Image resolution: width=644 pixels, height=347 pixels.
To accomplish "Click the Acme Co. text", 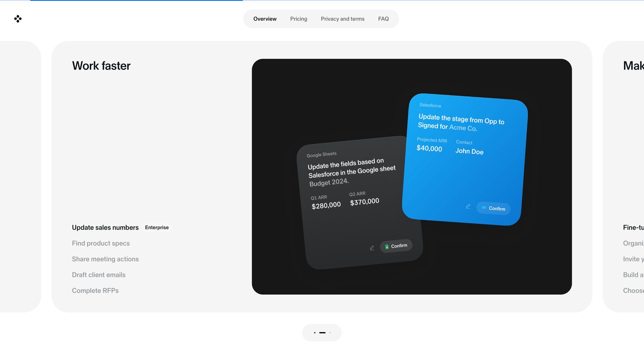I will (463, 128).
